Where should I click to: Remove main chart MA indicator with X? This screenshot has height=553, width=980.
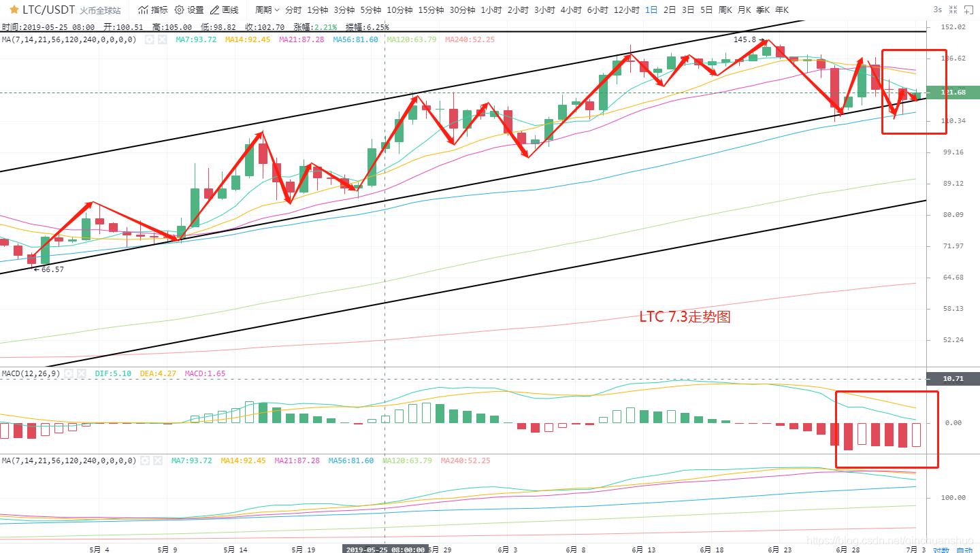tap(162, 39)
